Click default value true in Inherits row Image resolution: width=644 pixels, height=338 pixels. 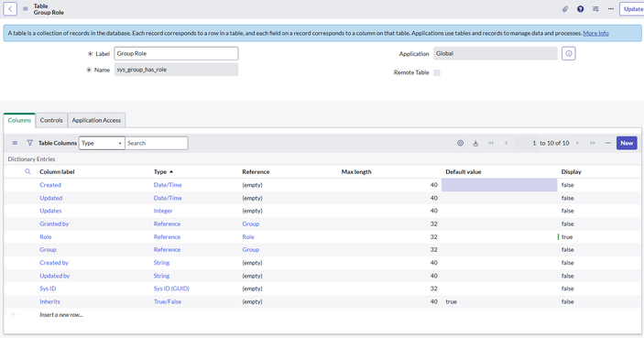[x=451, y=302]
